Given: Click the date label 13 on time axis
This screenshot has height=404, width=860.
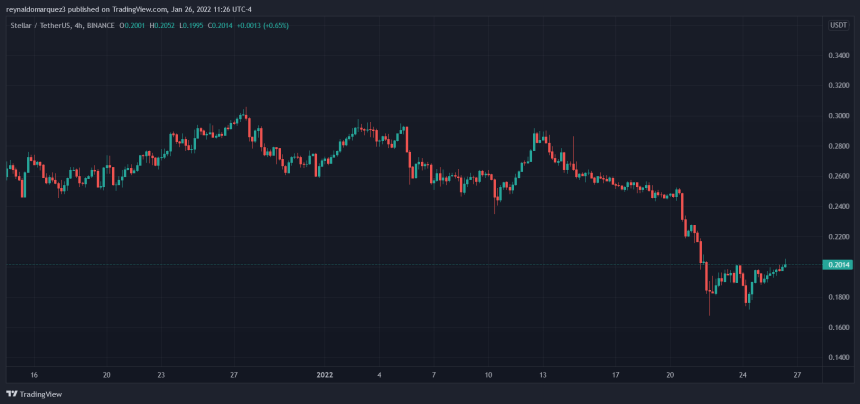Looking at the screenshot, I should click(x=542, y=375).
